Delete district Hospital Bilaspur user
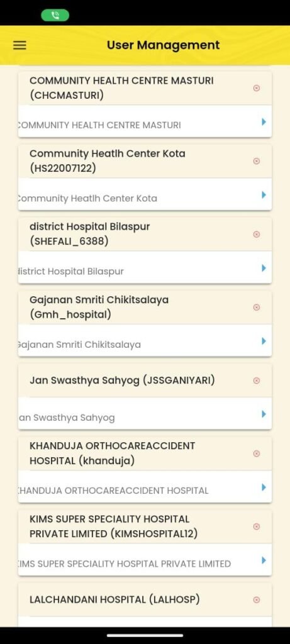 256,234
